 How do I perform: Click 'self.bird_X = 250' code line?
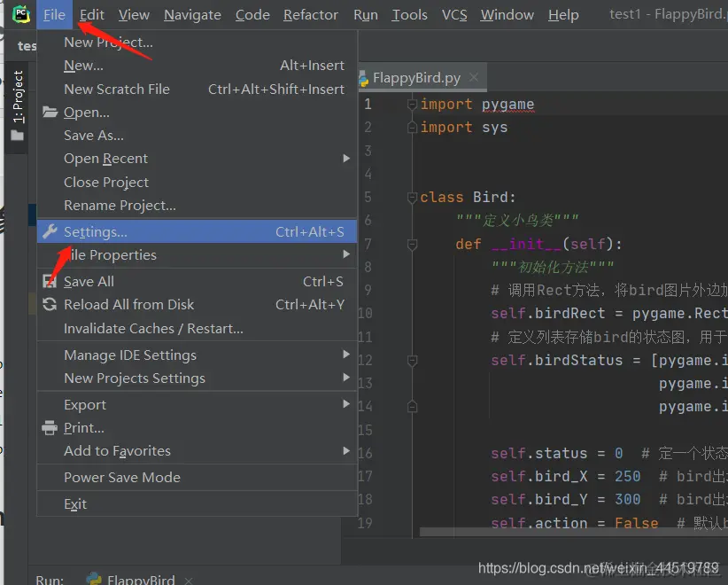[x=566, y=476]
